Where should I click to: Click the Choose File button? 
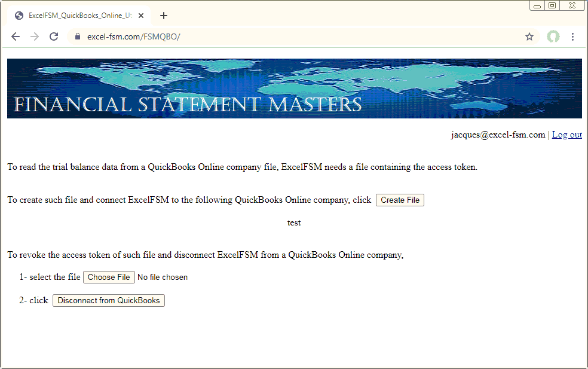point(109,277)
